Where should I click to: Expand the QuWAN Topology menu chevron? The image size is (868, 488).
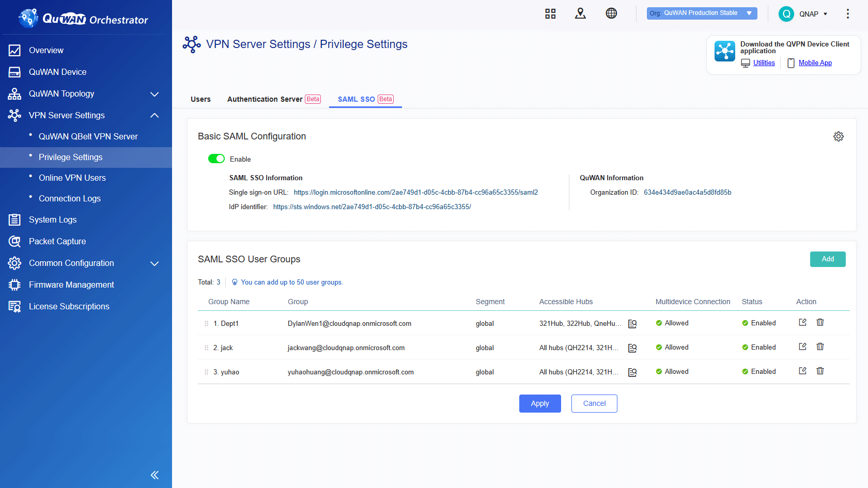click(154, 94)
